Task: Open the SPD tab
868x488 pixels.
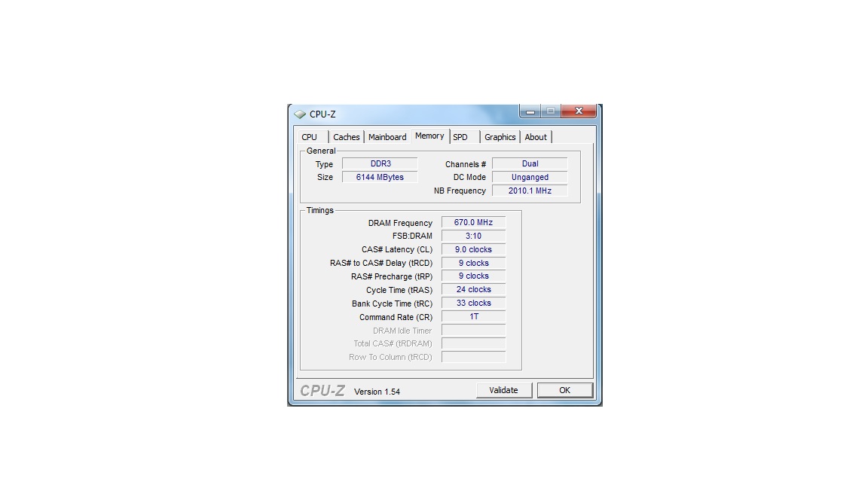Action: coord(464,137)
